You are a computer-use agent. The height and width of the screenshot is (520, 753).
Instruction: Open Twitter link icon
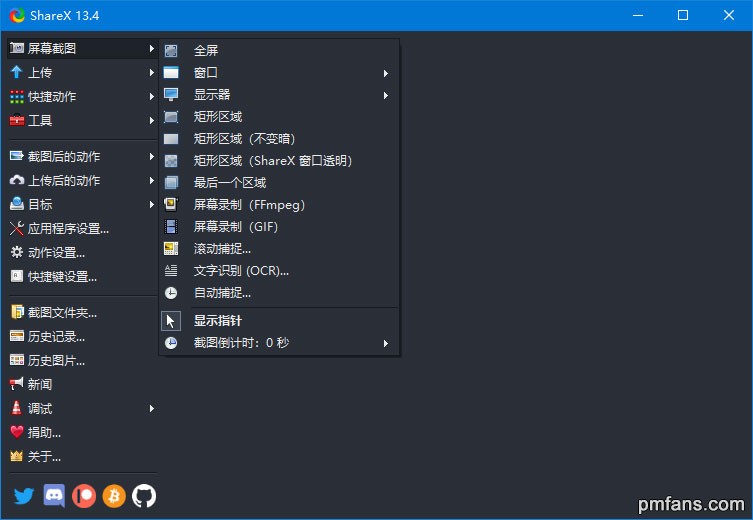coord(24,496)
